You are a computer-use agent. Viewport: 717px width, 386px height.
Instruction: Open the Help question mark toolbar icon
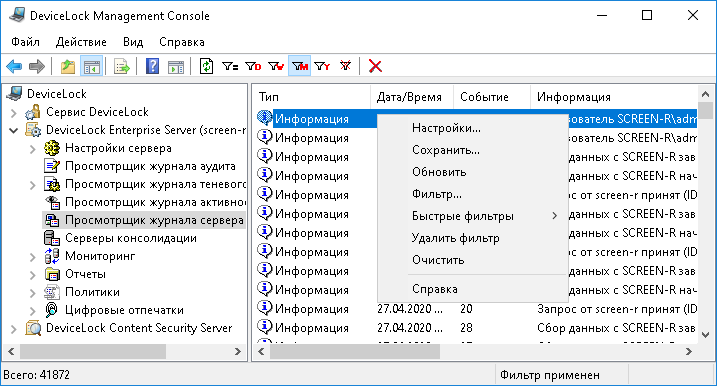point(152,66)
